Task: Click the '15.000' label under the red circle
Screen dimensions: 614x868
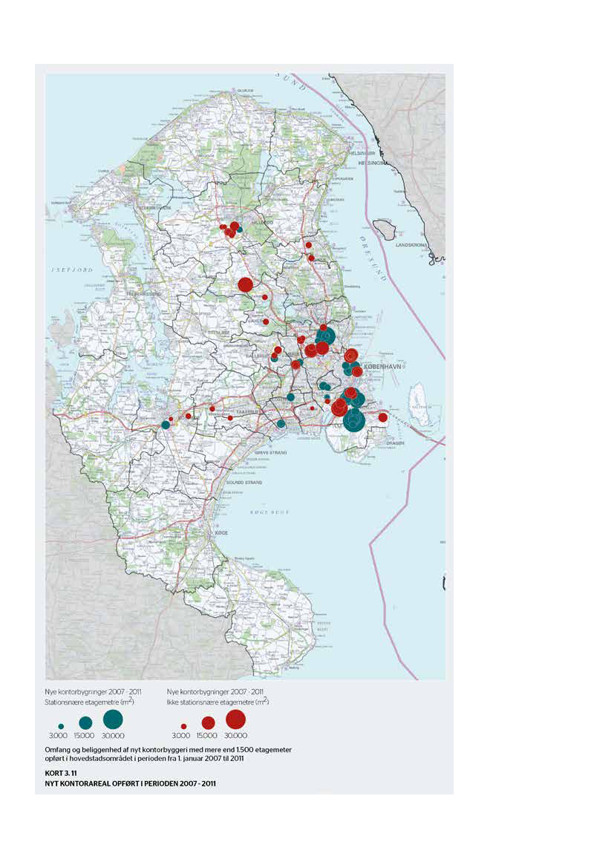Action: click(x=207, y=736)
